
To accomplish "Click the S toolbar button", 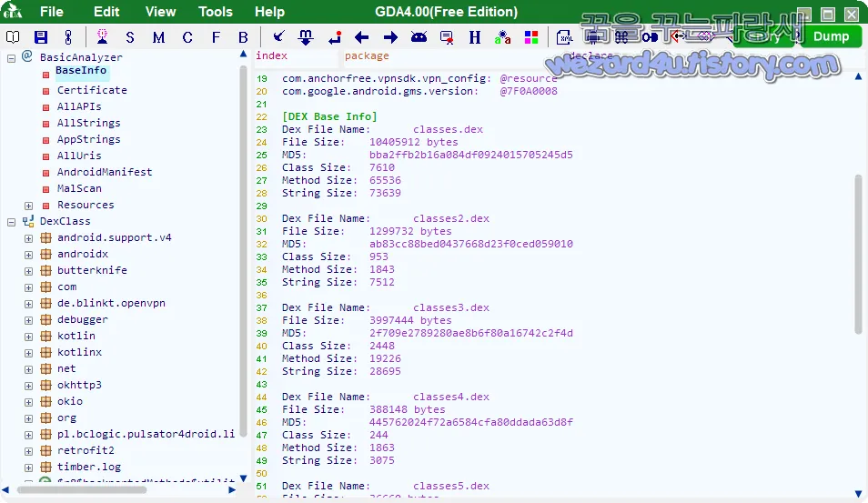I will 130,37.
